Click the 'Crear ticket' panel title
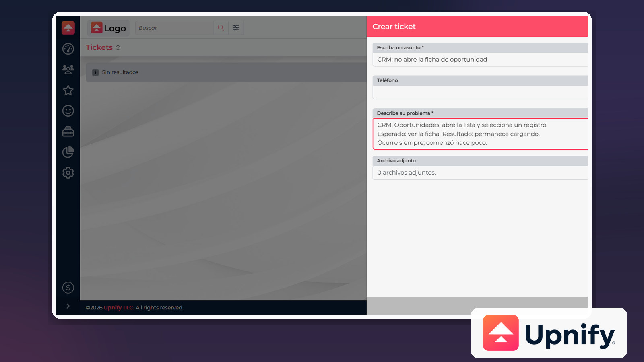 pos(394,27)
